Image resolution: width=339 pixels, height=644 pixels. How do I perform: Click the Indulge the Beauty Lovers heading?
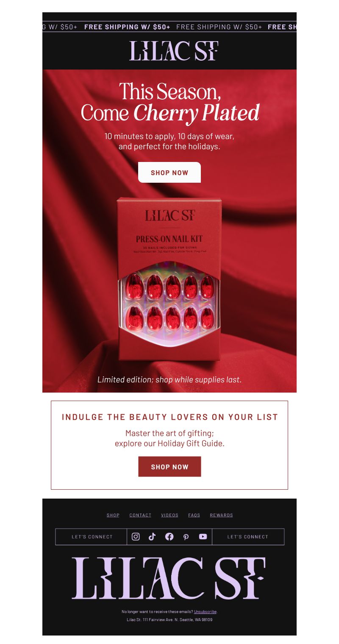pyautogui.click(x=169, y=417)
